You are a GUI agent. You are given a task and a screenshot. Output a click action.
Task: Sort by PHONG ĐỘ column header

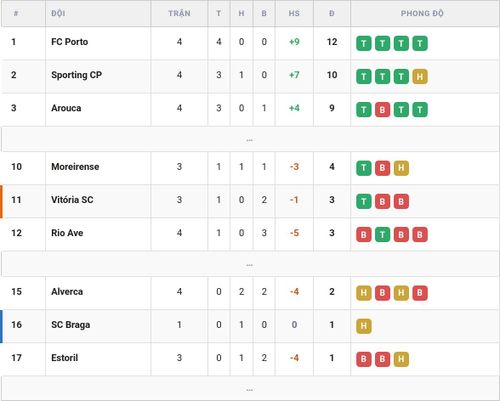coord(422,13)
